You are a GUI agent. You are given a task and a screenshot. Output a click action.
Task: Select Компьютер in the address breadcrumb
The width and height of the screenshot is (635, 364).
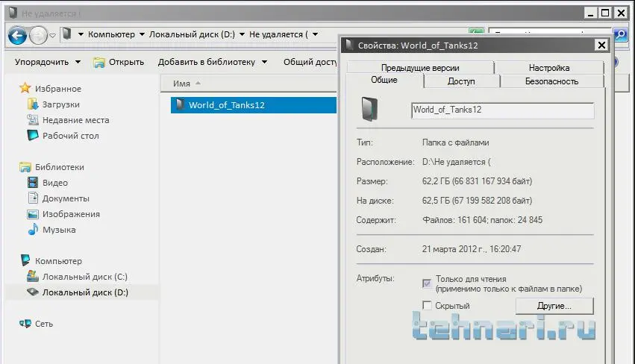[111, 34]
